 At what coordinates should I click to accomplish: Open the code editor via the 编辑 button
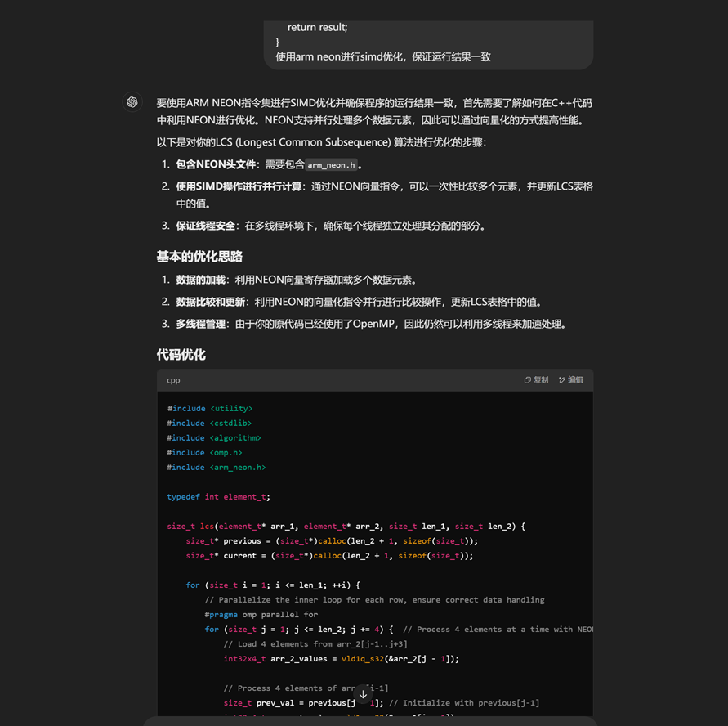tap(569, 379)
